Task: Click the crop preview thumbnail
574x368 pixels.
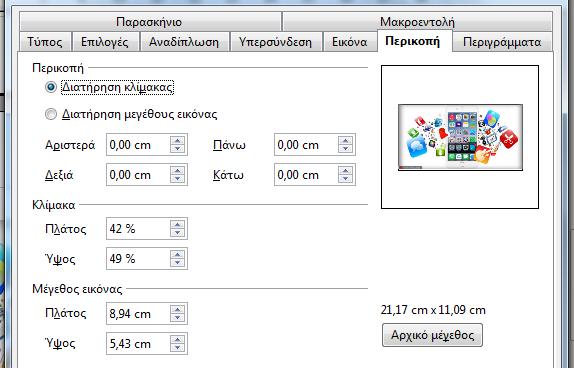Action: (460, 137)
